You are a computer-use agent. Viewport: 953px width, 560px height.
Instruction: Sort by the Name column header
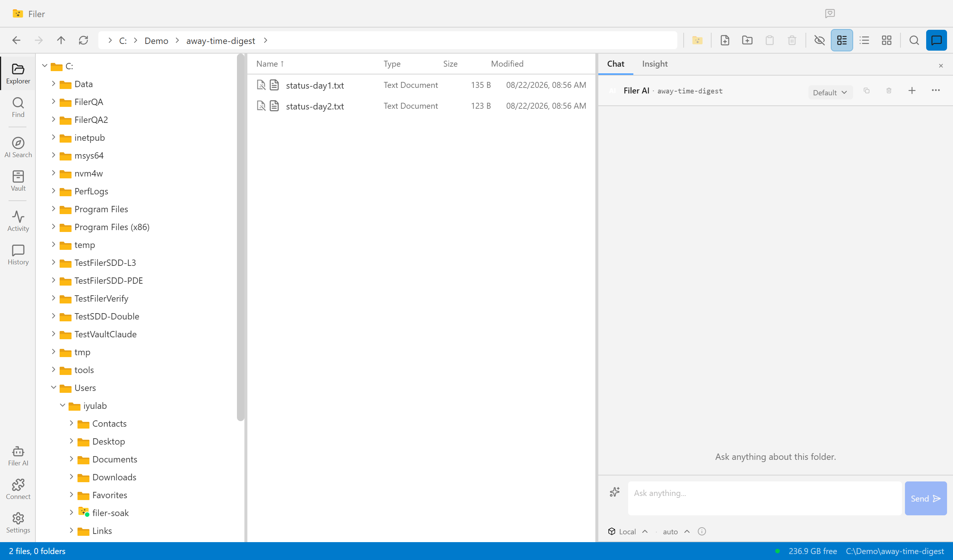click(x=270, y=64)
